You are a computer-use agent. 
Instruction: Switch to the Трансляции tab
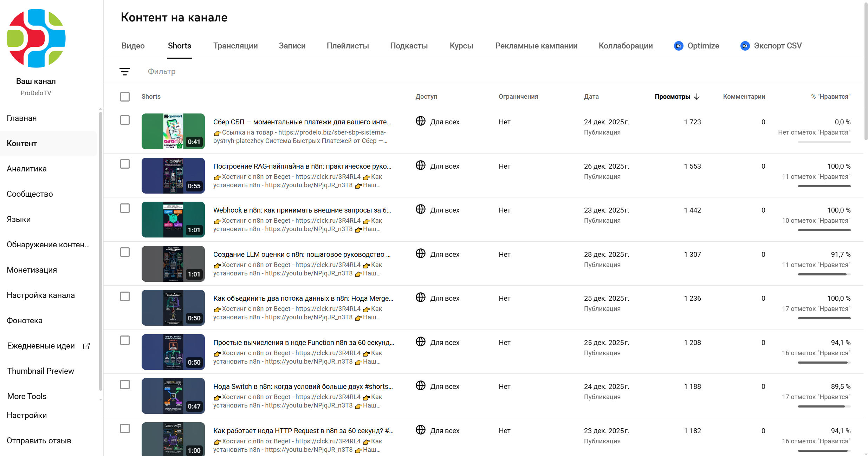click(x=235, y=46)
